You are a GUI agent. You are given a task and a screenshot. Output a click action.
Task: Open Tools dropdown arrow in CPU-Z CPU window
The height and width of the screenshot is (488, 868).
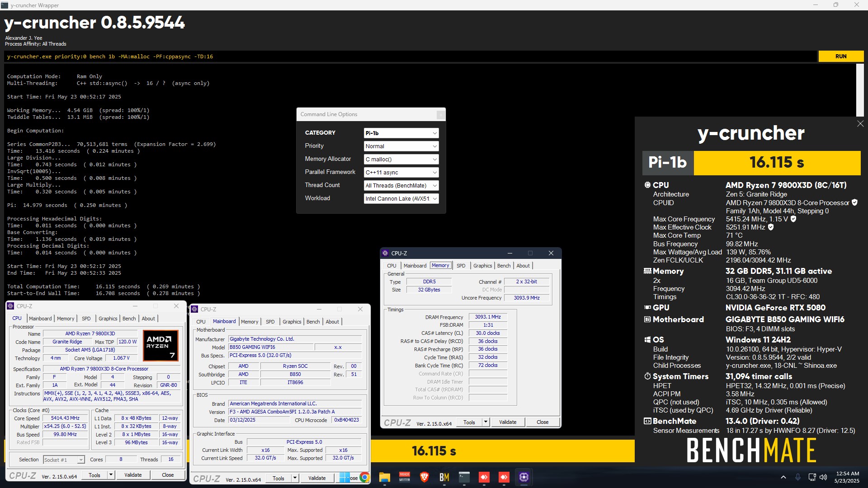point(111,475)
